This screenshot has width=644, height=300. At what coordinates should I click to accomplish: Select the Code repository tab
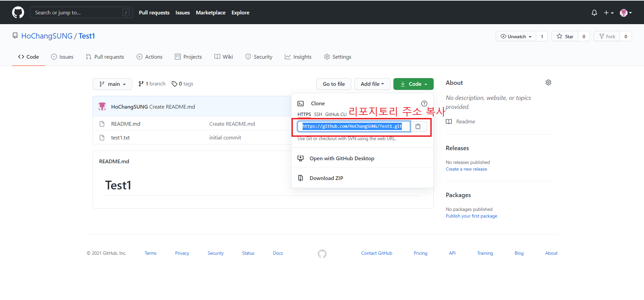29,57
